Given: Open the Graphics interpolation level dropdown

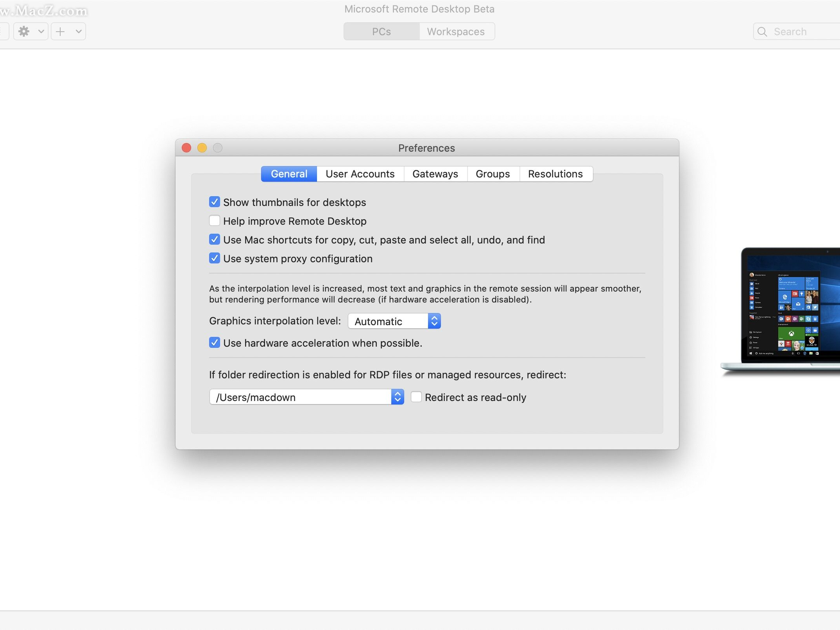Looking at the screenshot, I should [x=394, y=321].
